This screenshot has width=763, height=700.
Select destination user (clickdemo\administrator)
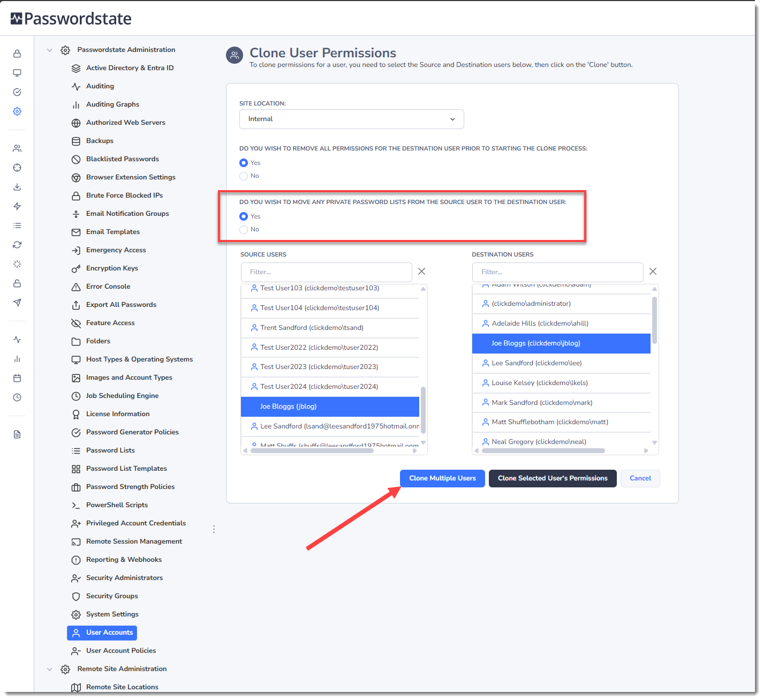click(561, 304)
